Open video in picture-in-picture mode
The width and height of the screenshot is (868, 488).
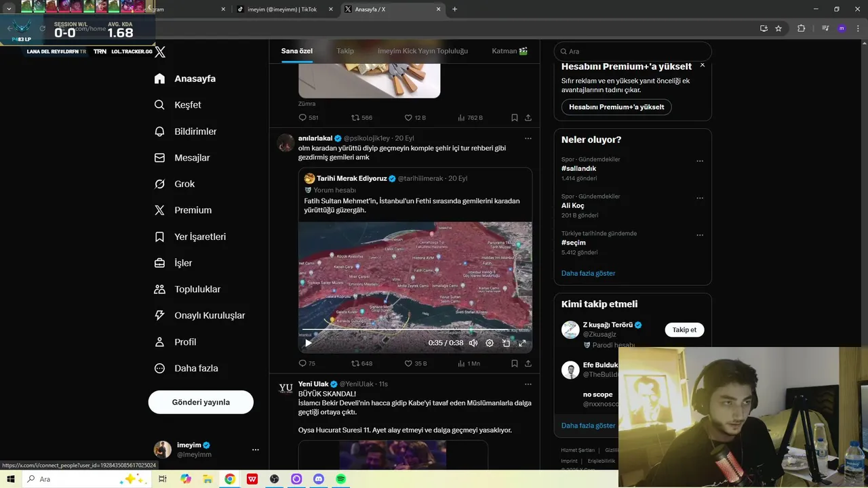tap(506, 343)
